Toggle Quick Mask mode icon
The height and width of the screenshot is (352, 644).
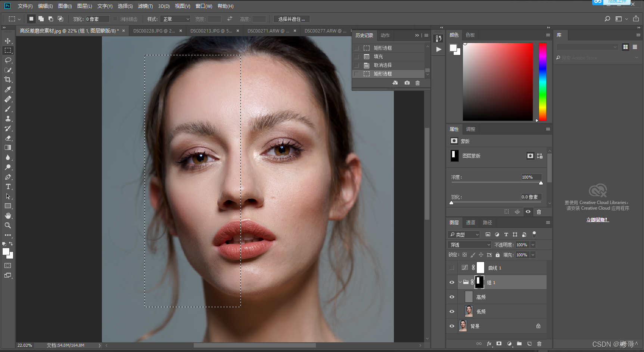8,266
